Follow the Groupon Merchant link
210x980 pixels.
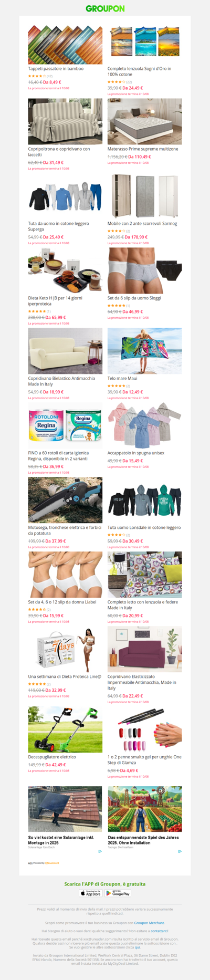[x=149, y=923]
